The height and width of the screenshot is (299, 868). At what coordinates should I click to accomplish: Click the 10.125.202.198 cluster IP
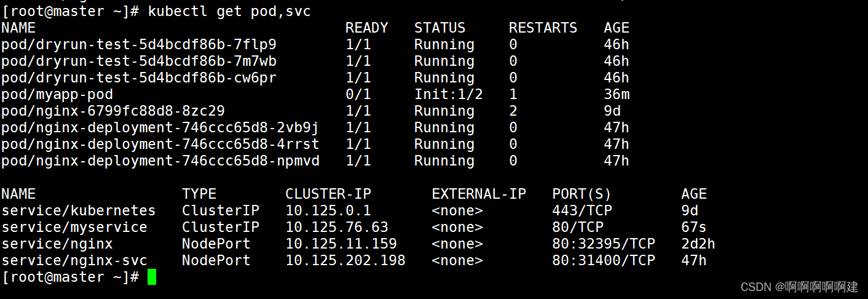click(345, 261)
